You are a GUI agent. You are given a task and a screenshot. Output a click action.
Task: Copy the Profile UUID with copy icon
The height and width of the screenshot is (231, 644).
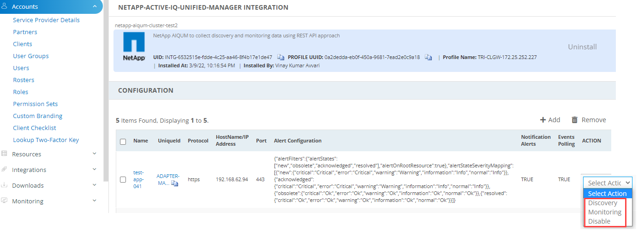click(x=428, y=58)
